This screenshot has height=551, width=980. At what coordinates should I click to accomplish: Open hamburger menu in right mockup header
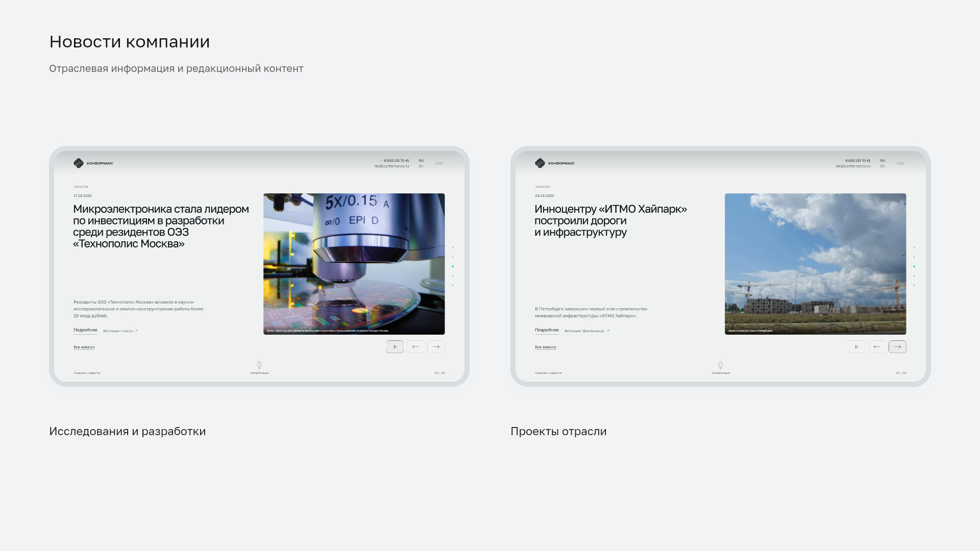pos(900,163)
